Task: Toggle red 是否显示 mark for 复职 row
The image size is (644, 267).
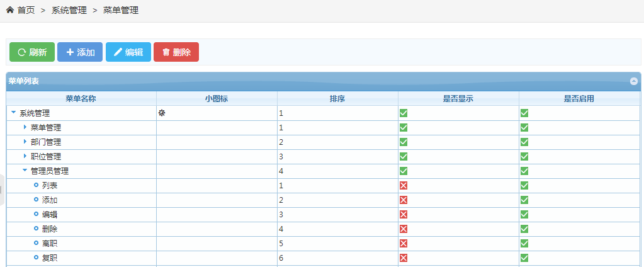Action: (x=404, y=258)
